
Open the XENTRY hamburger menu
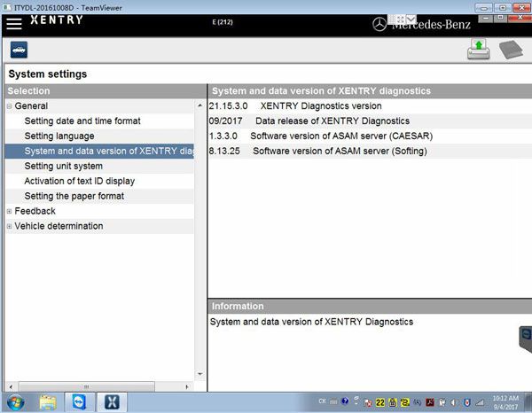tap(14, 23)
